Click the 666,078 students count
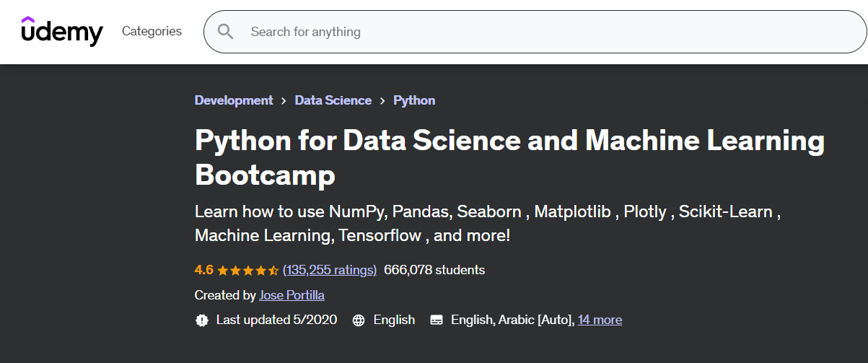This screenshot has height=363, width=868. (x=434, y=270)
